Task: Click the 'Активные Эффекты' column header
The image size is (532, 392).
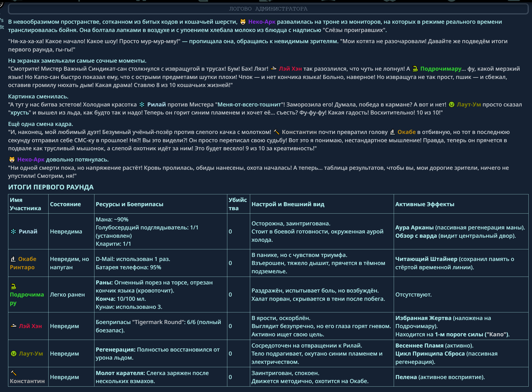Action: (x=424, y=204)
